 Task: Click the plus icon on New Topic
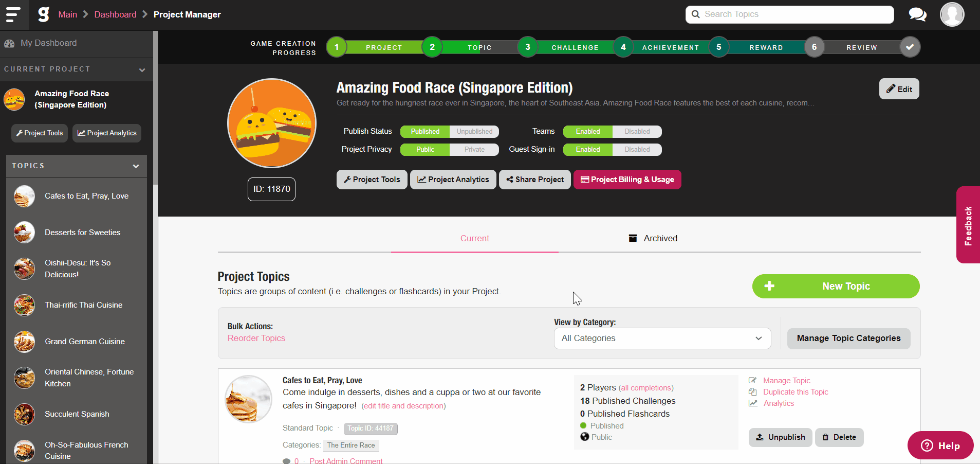click(769, 286)
